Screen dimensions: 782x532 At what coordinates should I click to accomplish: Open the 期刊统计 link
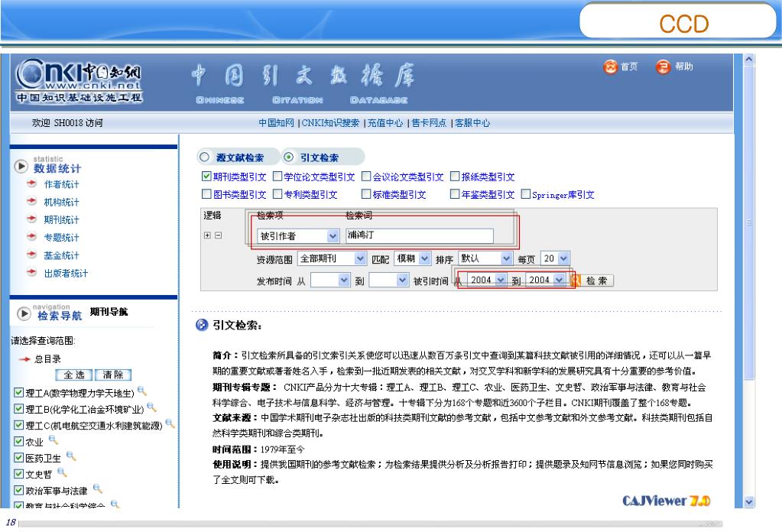tap(61, 220)
